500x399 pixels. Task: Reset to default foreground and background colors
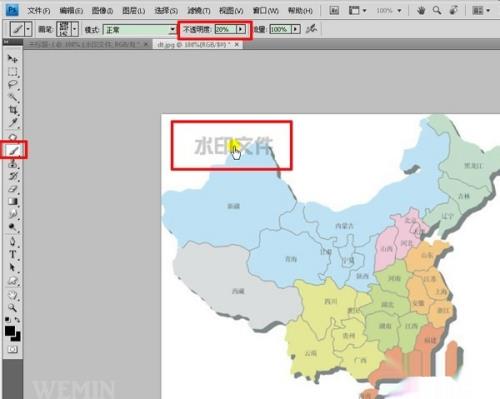[8, 319]
